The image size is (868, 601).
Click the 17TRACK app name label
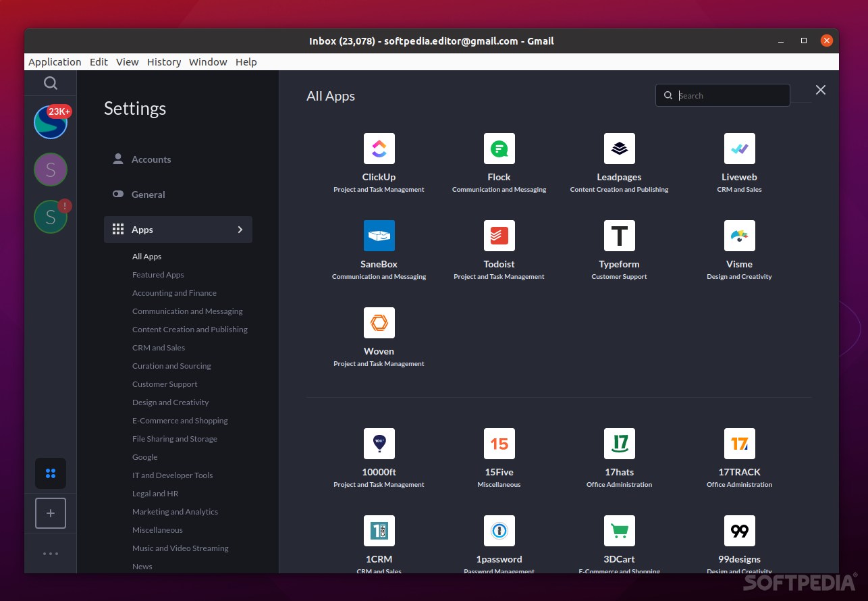tap(740, 472)
